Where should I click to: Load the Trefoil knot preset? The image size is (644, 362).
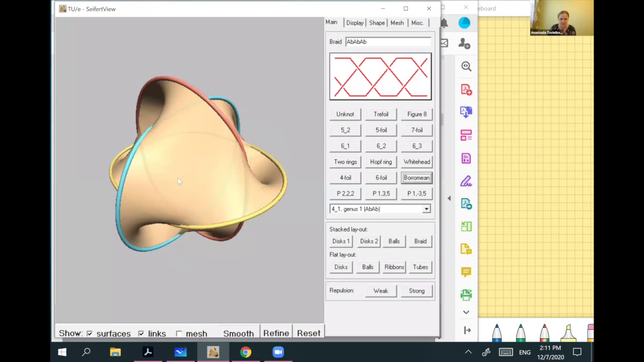[x=381, y=114]
